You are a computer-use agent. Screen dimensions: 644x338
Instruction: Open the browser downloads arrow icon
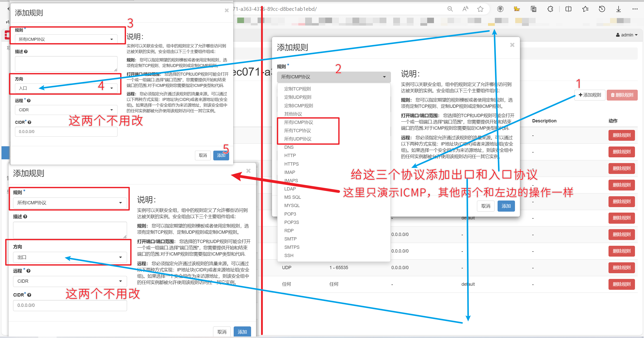point(618,9)
